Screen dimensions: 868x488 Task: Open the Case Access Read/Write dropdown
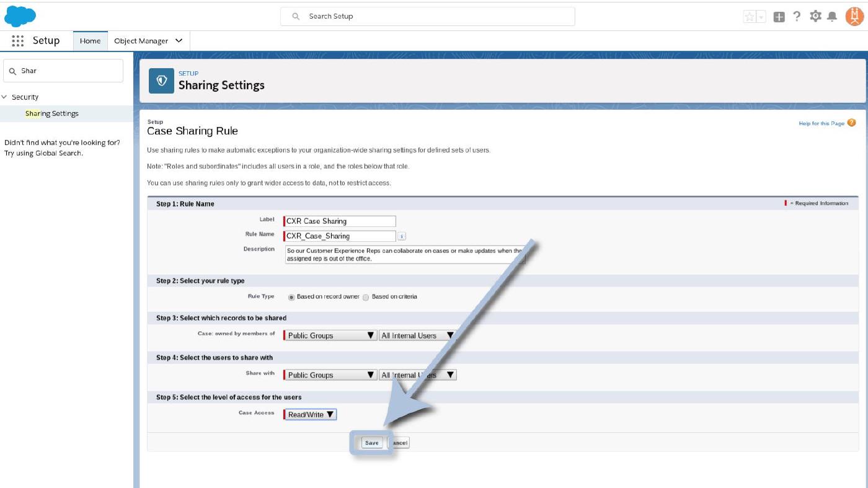point(310,415)
